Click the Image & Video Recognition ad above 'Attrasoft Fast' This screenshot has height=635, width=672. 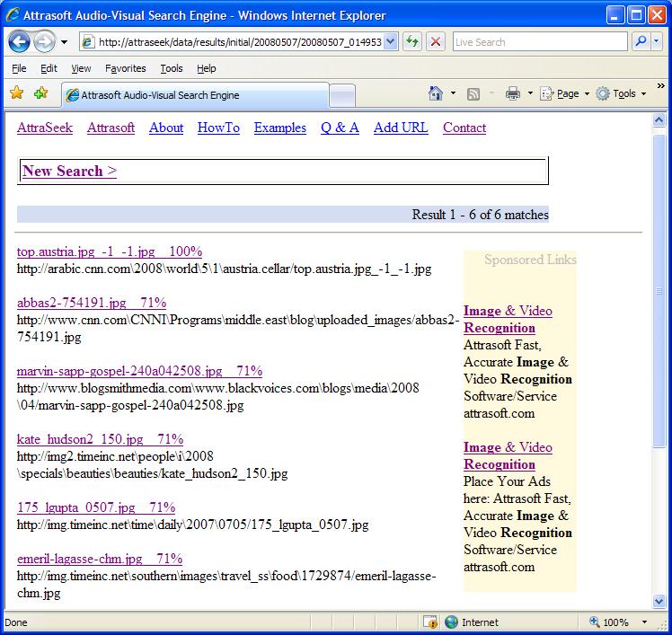tap(508, 319)
